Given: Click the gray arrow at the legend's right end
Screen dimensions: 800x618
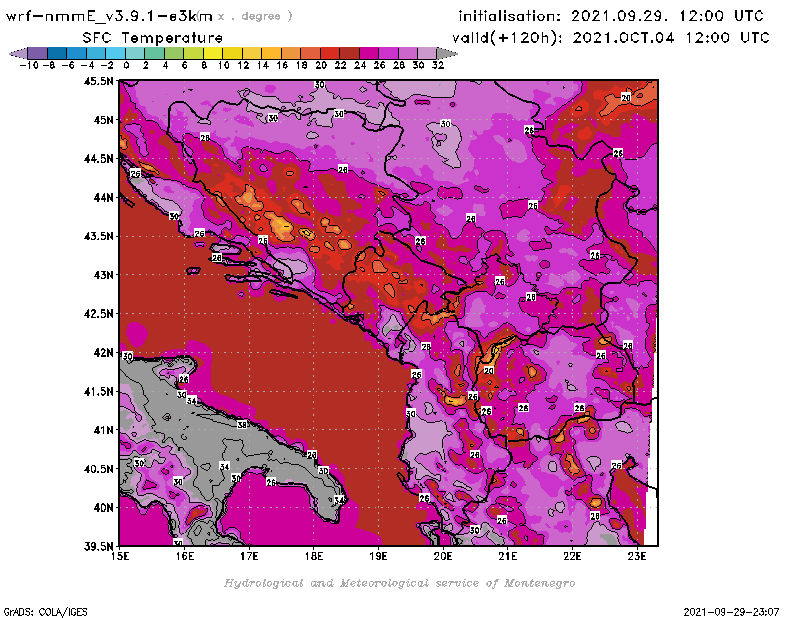Looking at the screenshot, I should point(446,54).
